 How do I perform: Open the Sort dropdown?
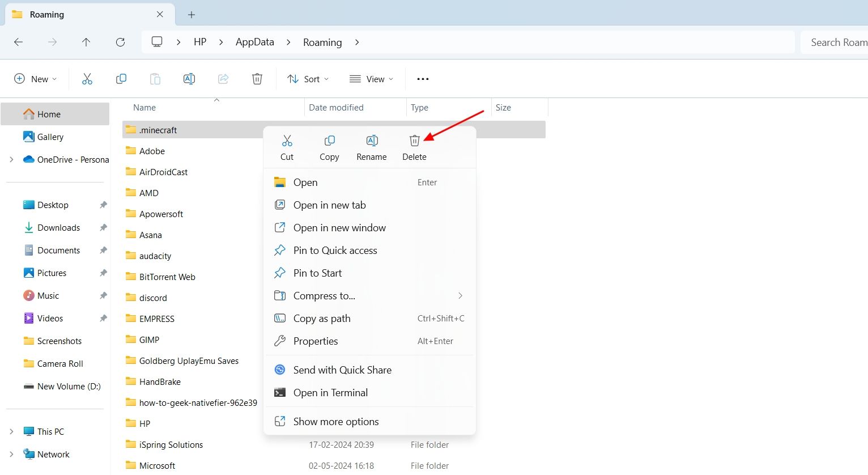308,79
